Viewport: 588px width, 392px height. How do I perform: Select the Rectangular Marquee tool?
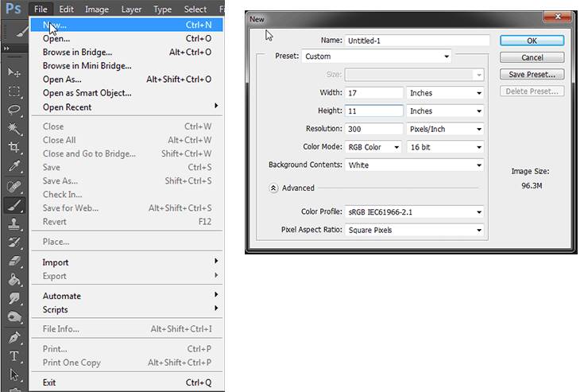pyautogui.click(x=14, y=91)
